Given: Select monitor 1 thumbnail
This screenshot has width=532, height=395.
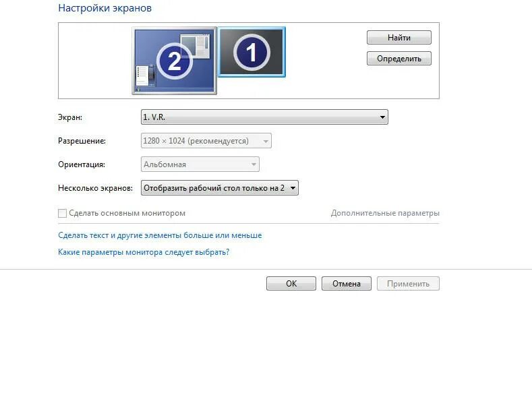Looking at the screenshot, I should [252, 52].
